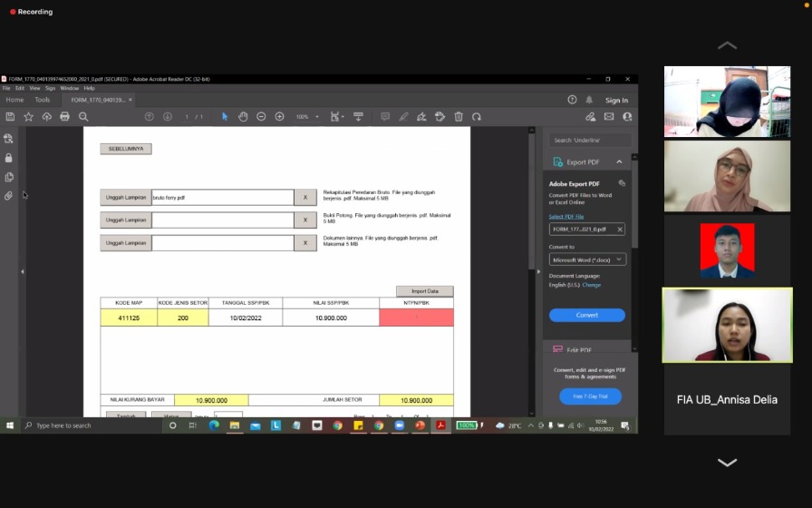812x508 pixels.
Task: Click the Print file icon
Action: click(x=64, y=116)
